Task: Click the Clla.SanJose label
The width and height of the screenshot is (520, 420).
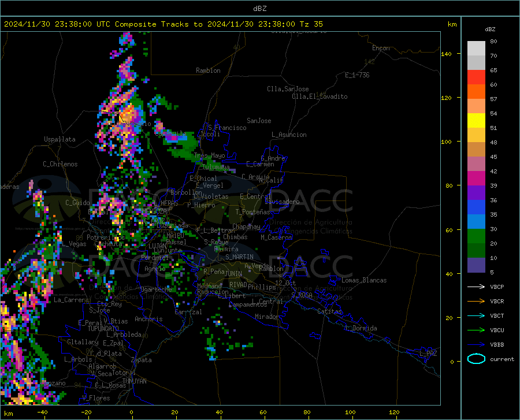Action: [288, 89]
